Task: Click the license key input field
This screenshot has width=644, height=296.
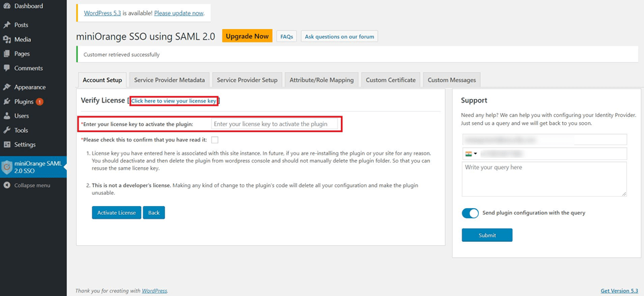Action: click(x=275, y=124)
